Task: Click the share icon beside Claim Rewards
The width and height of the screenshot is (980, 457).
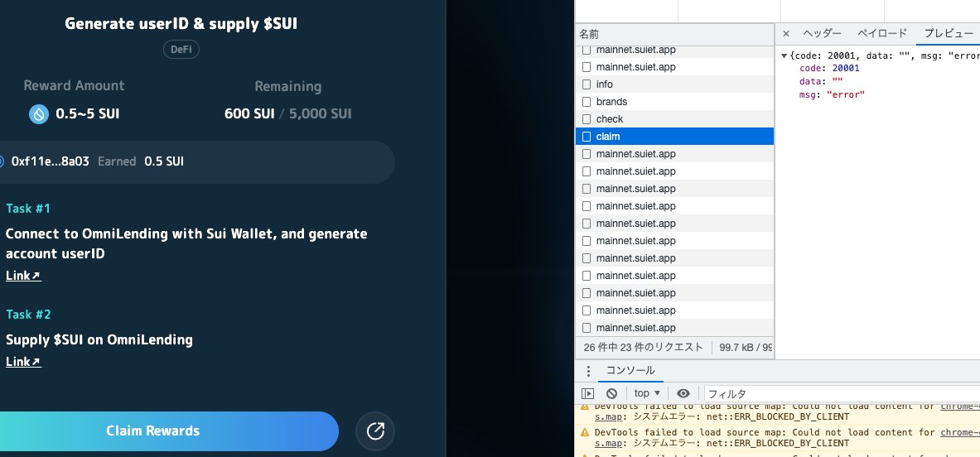Action: tap(375, 431)
